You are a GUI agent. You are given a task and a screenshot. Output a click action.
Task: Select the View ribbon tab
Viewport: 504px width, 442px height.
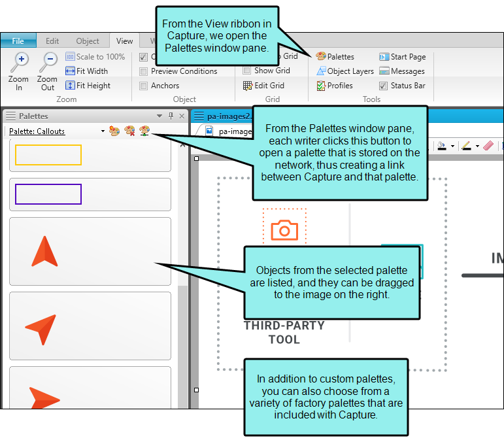(x=124, y=41)
